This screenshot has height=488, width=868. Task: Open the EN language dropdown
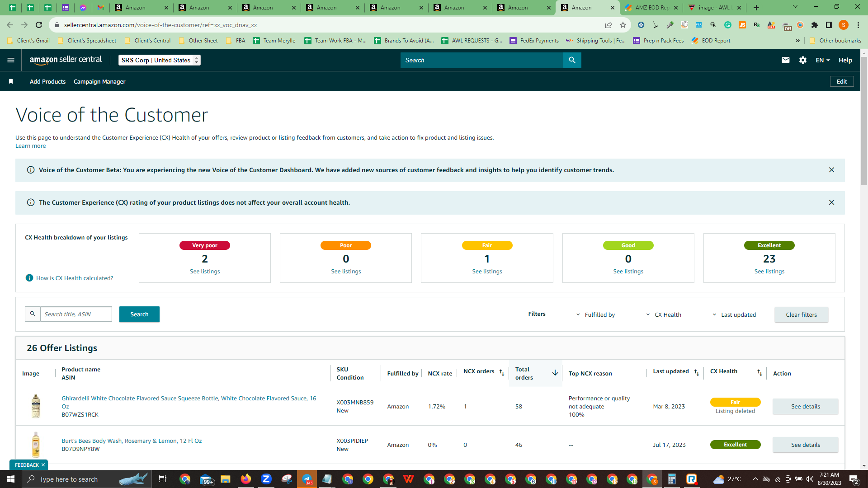(823, 60)
